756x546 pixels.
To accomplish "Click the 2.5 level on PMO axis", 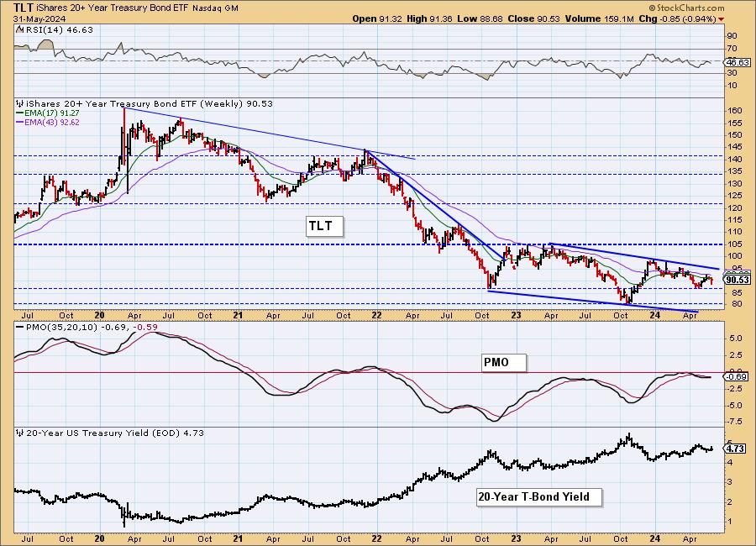I will coord(735,355).
